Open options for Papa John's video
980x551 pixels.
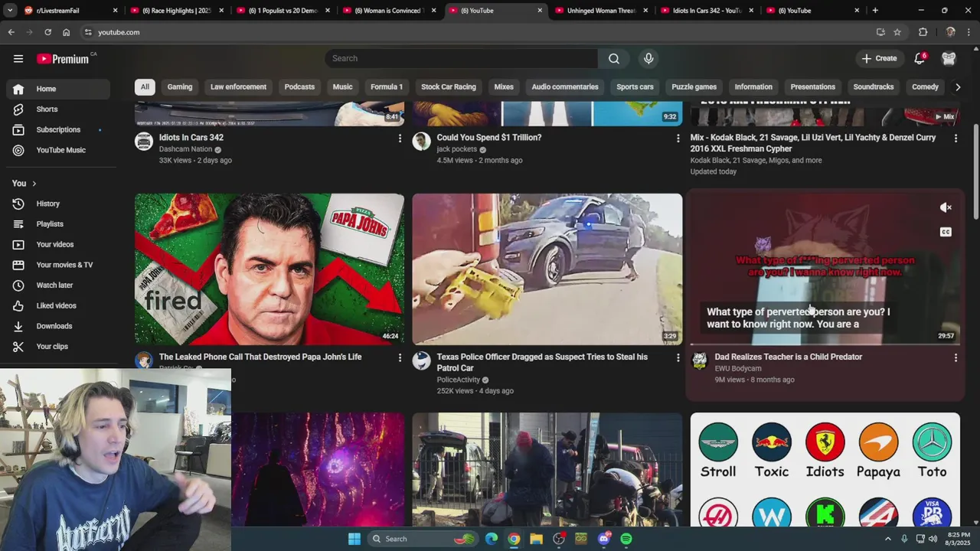[x=399, y=357]
